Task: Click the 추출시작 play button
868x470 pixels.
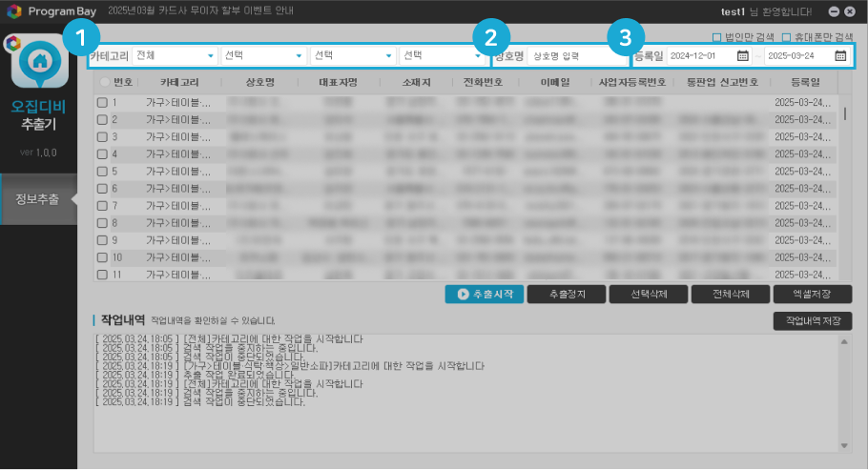Action: point(484,295)
